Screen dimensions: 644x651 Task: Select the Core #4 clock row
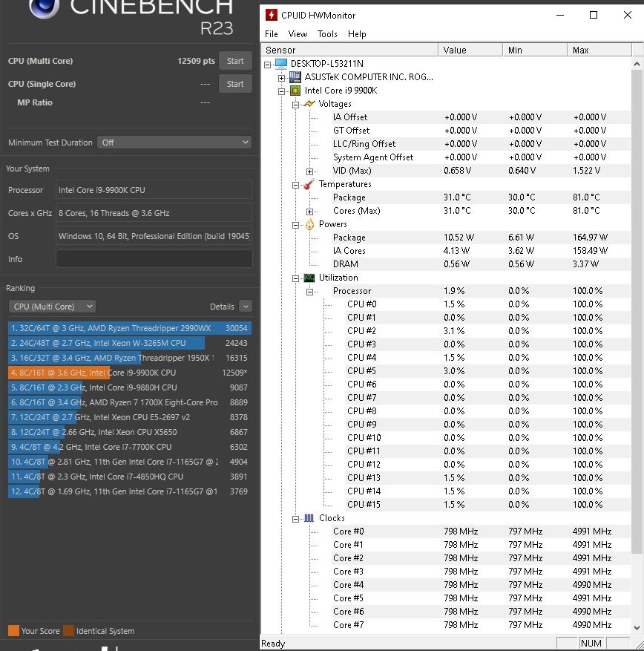click(480, 585)
